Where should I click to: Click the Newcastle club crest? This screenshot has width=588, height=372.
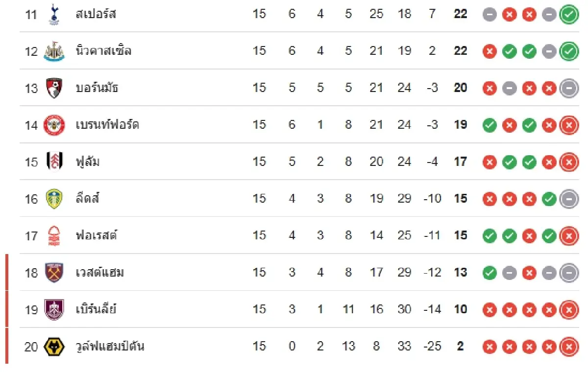(54, 51)
